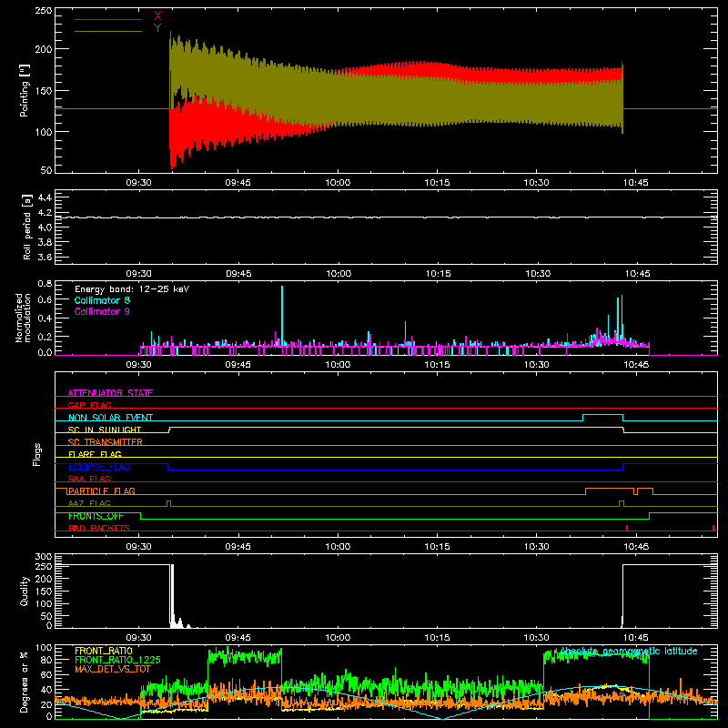Click the 'Roll period [s]' axis title
728x728 pixels.
[27, 227]
